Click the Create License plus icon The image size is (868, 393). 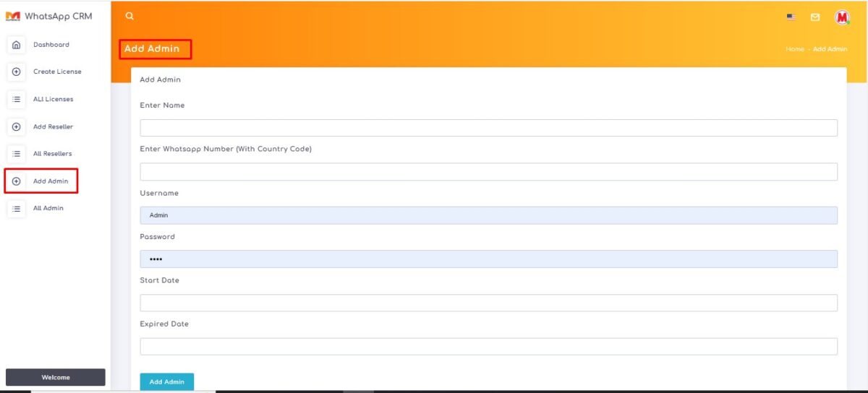click(x=16, y=72)
